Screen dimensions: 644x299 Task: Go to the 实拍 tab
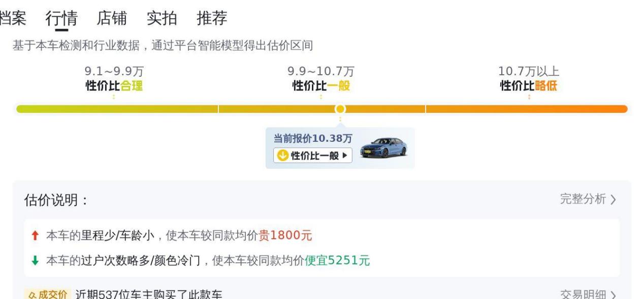pos(162,18)
